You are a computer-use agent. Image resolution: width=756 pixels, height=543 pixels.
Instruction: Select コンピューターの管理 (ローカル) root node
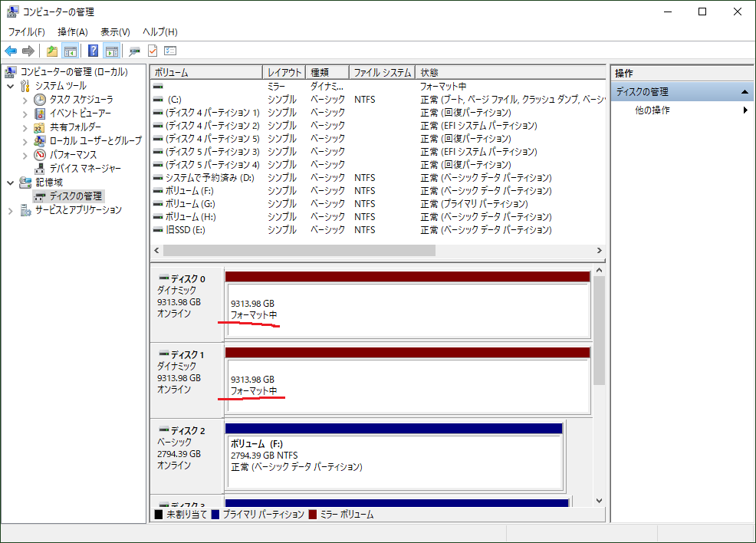click(x=74, y=72)
